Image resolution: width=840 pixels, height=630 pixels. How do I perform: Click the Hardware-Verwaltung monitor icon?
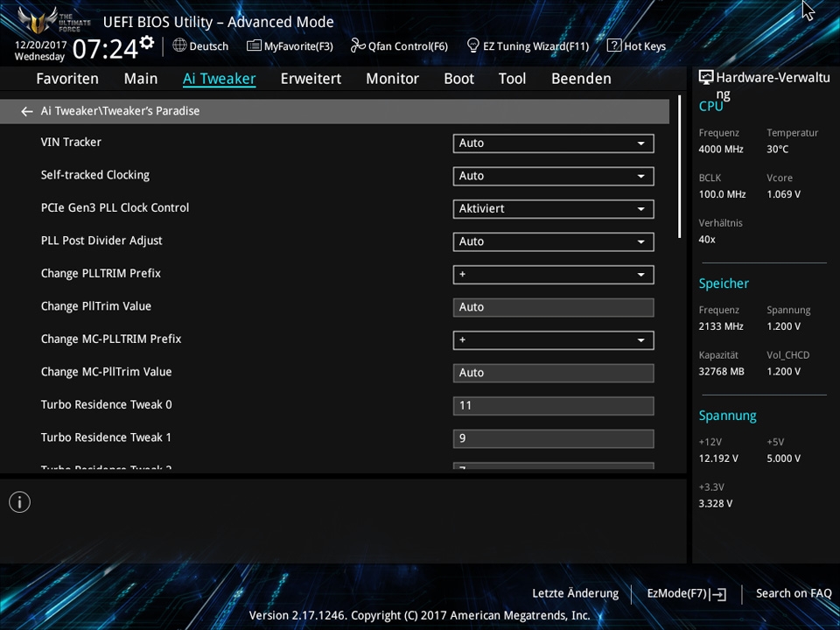(706, 78)
